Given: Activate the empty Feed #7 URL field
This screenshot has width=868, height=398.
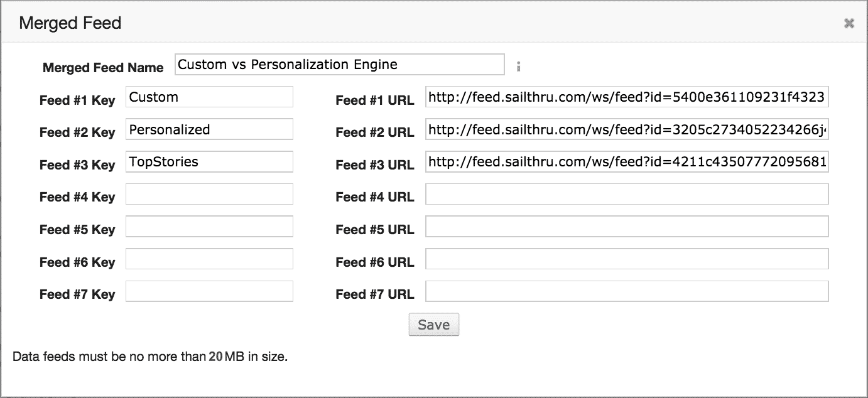Looking at the screenshot, I should (x=627, y=291).
